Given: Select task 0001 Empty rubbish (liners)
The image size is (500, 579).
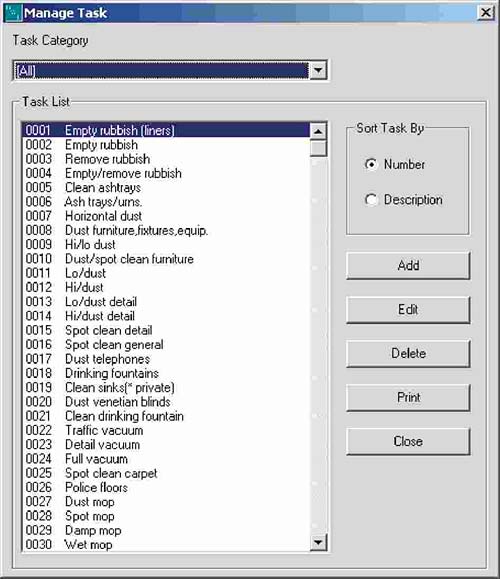Looking at the screenshot, I should [166, 130].
